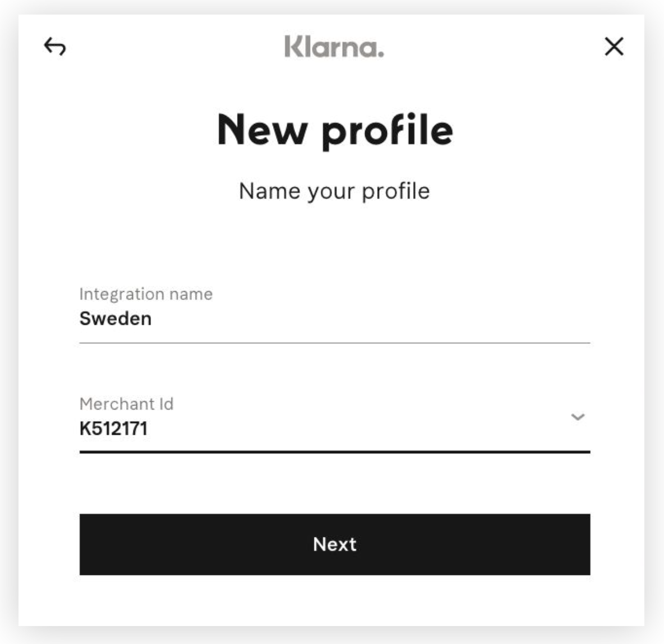The image size is (664, 644).
Task: Submit the form using Next
Action: [335, 544]
